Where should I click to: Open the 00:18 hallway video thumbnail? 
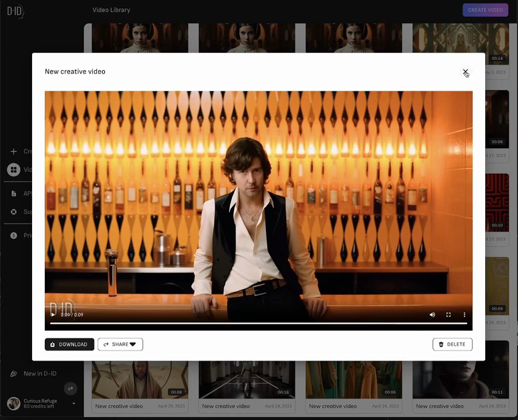point(247,380)
